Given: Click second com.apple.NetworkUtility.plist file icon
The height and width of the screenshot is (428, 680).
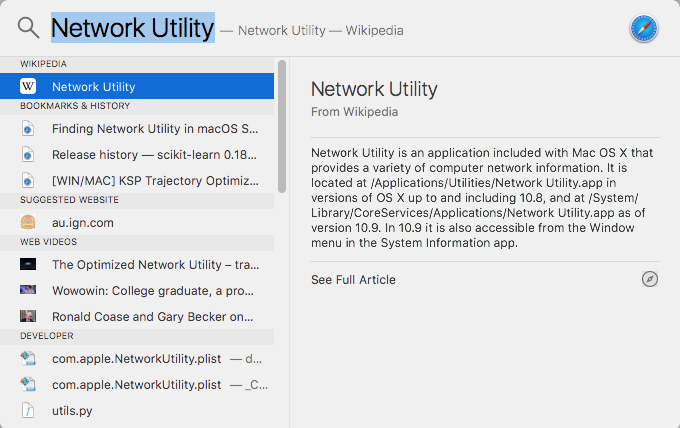Looking at the screenshot, I should (x=28, y=384).
